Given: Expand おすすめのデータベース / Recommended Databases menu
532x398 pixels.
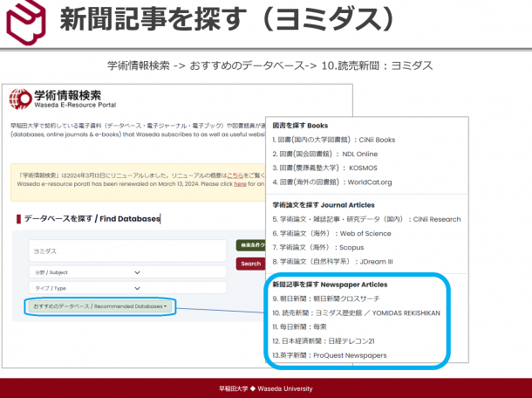Looking at the screenshot, I should [100, 306].
